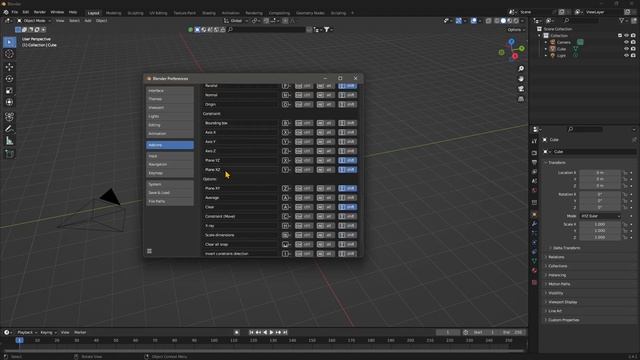Open Interface section in Preferences
This screenshot has width=640, height=360.
click(x=170, y=91)
